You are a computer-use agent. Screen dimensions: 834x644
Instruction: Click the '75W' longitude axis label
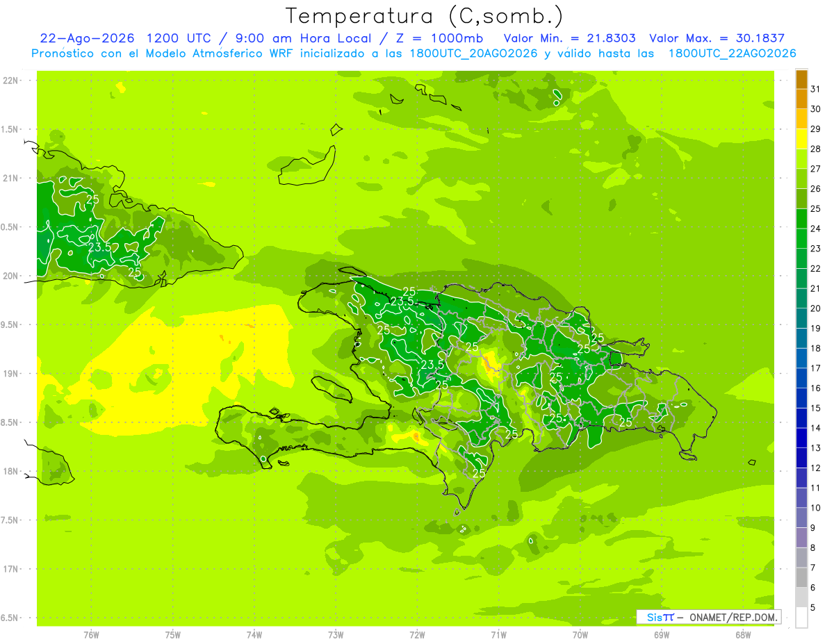pos(172,634)
